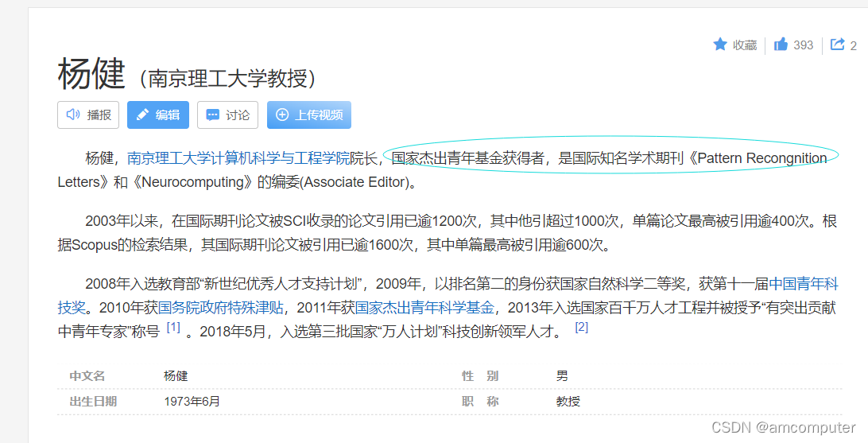Click the 职称 value 教授
This screenshot has width=868, height=443.
pyautogui.click(x=568, y=402)
